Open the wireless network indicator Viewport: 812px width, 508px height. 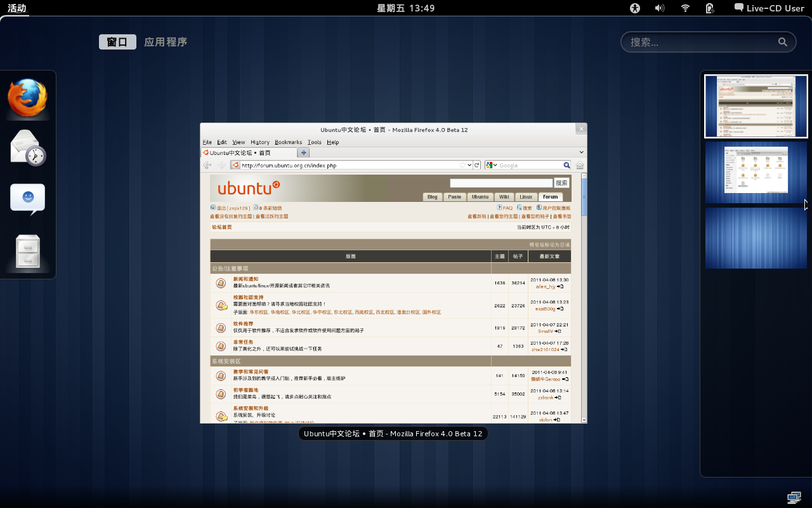coord(685,8)
